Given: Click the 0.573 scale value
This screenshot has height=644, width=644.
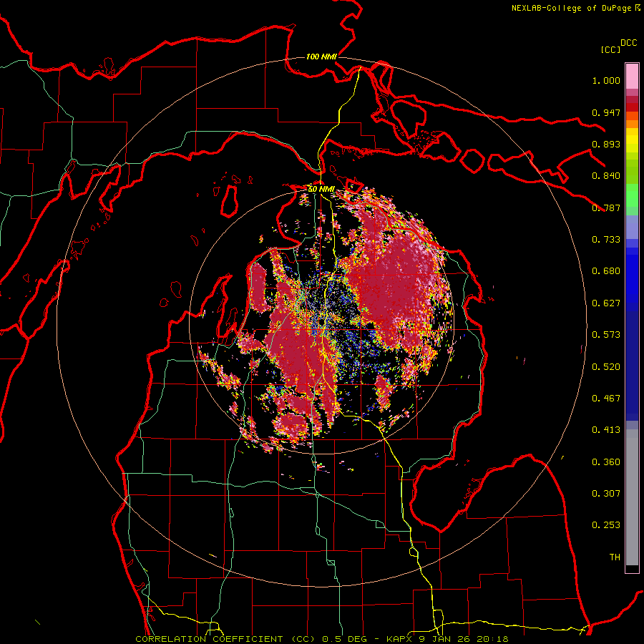Looking at the screenshot, I should [606, 335].
